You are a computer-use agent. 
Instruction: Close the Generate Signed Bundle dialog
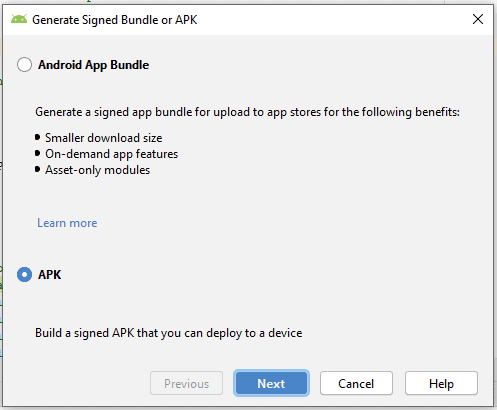tap(478, 19)
